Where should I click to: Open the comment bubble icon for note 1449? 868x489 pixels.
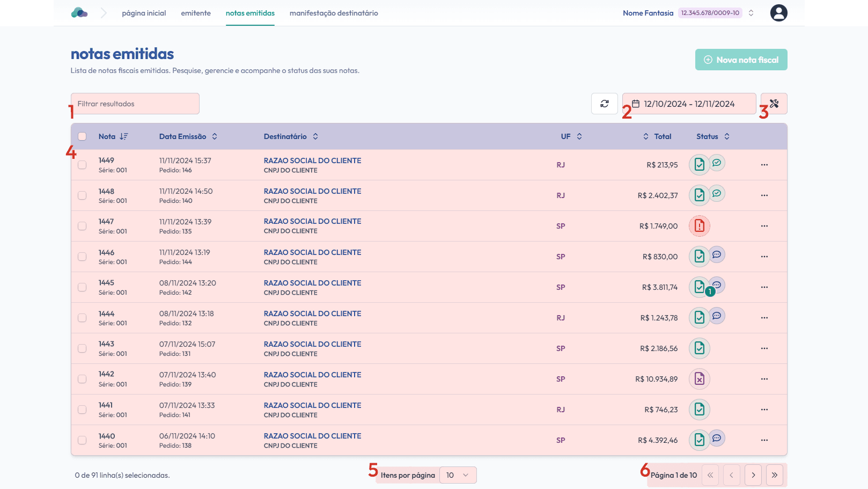[x=717, y=163]
